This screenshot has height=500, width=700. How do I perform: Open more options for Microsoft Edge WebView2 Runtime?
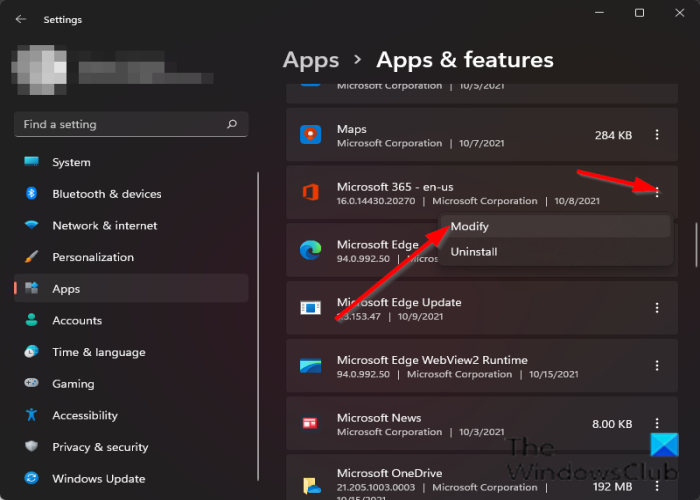pyautogui.click(x=657, y=367)
